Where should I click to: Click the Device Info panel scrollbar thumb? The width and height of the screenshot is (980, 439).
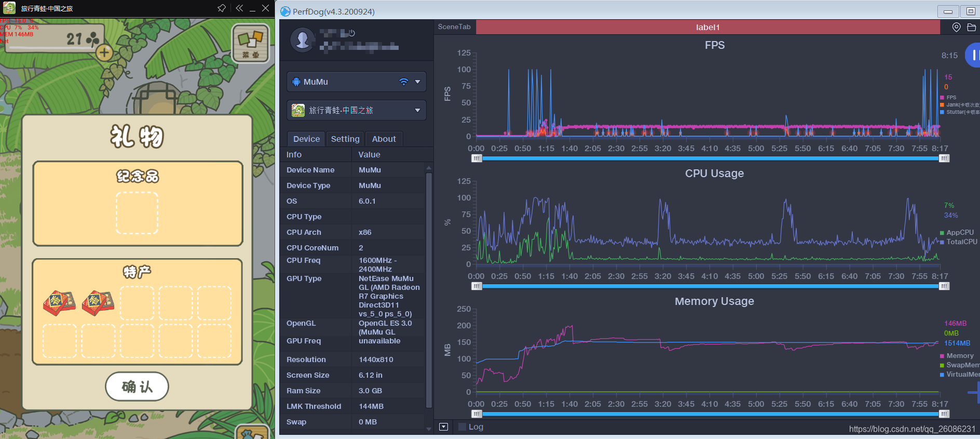pyautogui.click(x=429, y=290)
